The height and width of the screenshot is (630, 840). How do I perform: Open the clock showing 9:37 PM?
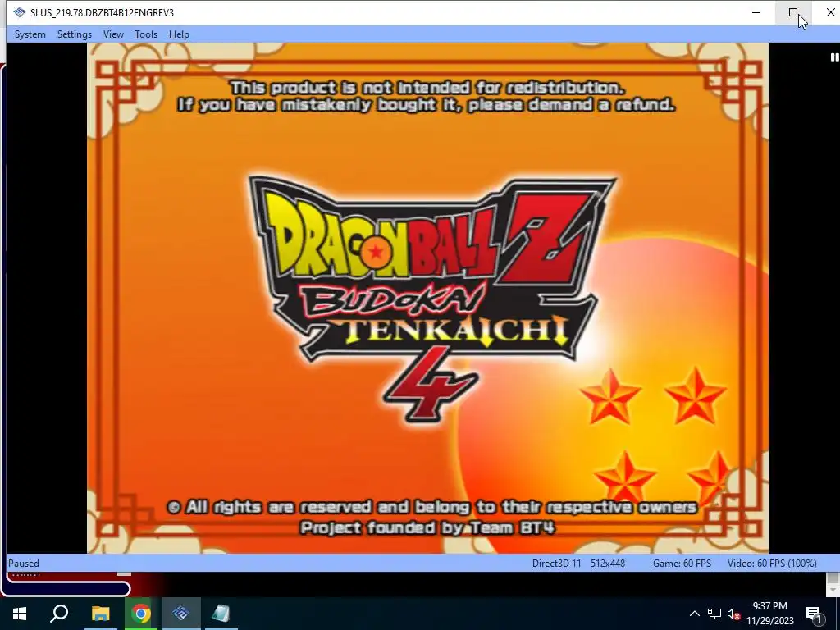[x=769, y=614]
